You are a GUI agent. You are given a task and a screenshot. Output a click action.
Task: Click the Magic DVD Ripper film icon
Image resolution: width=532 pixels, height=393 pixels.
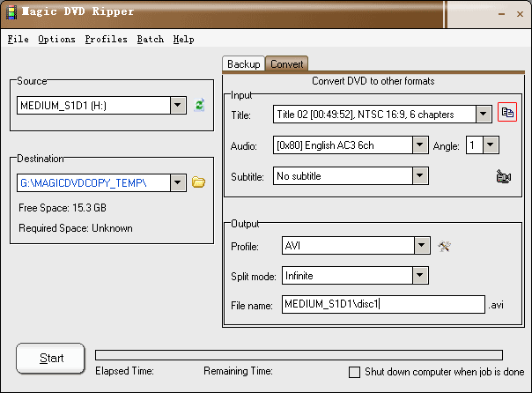pos(11,12)
